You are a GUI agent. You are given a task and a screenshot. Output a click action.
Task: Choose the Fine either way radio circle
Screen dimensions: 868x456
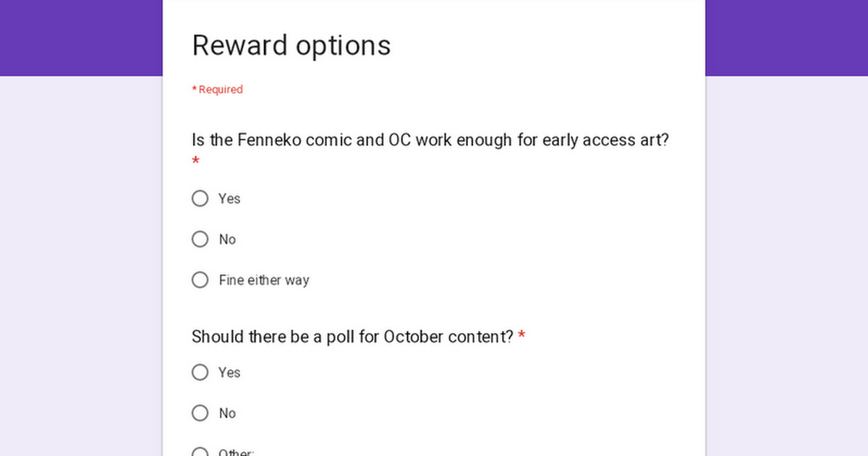(200, 279)
